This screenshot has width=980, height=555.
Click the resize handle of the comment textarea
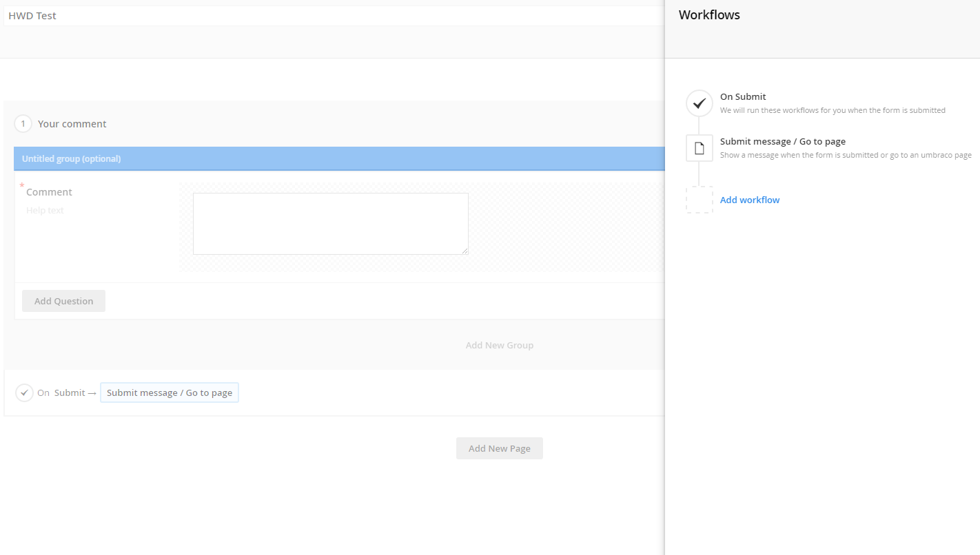[x=465, y=251]
